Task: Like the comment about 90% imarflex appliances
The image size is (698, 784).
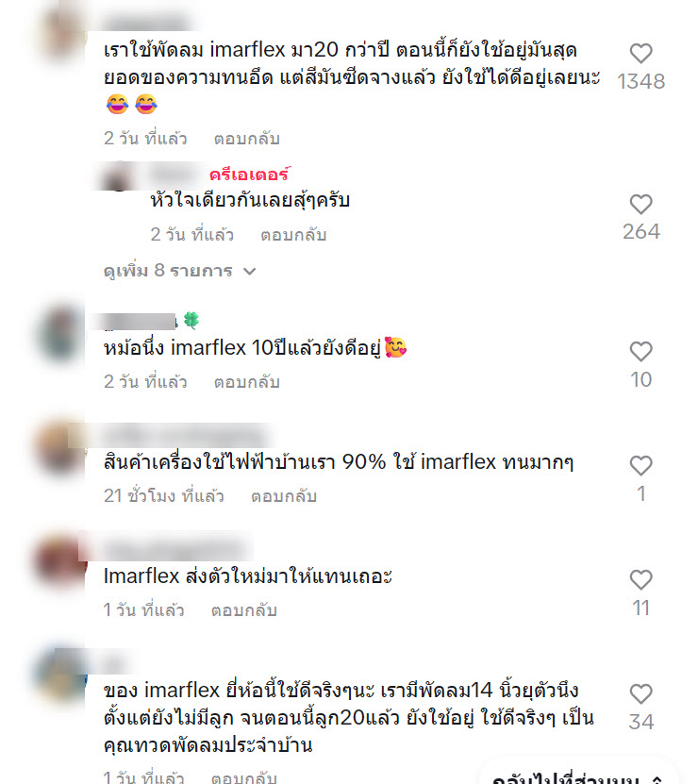Action: tap(640, 465)
